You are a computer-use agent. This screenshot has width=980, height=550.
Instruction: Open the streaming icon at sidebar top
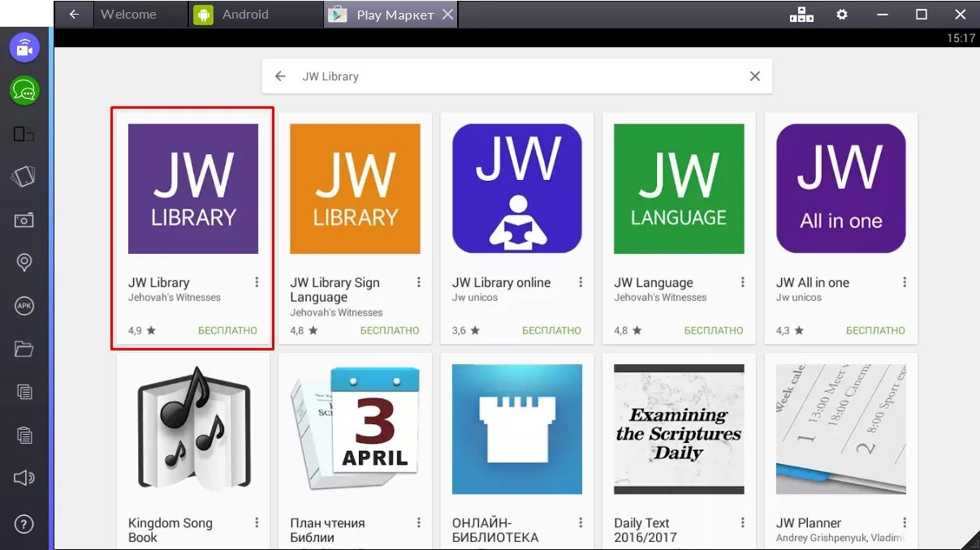[x=24, y=47]
